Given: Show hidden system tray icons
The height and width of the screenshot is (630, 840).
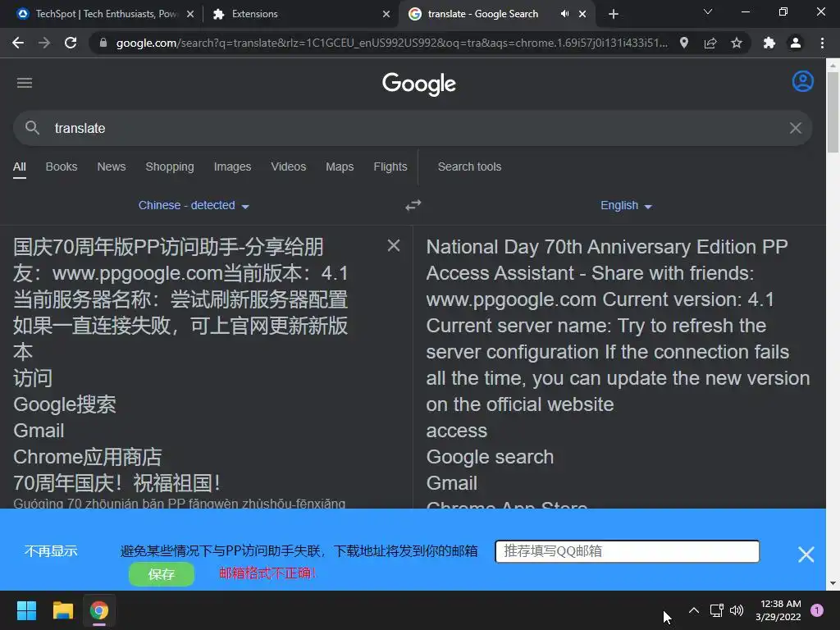Looking at the screenshot, I should 694,610.
